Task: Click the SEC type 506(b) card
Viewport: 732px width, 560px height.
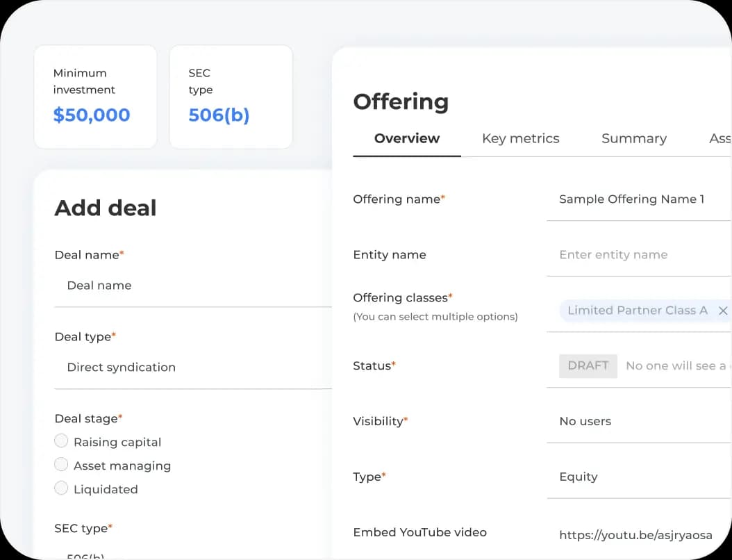Action: (231, 97)
